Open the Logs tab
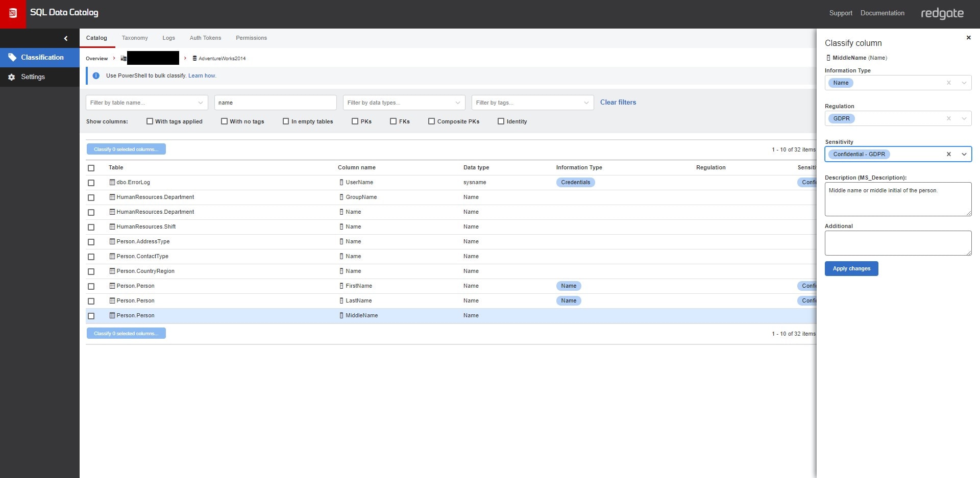Screen dimensions: 980x478 pyautogui.click(x=168, y=38)
